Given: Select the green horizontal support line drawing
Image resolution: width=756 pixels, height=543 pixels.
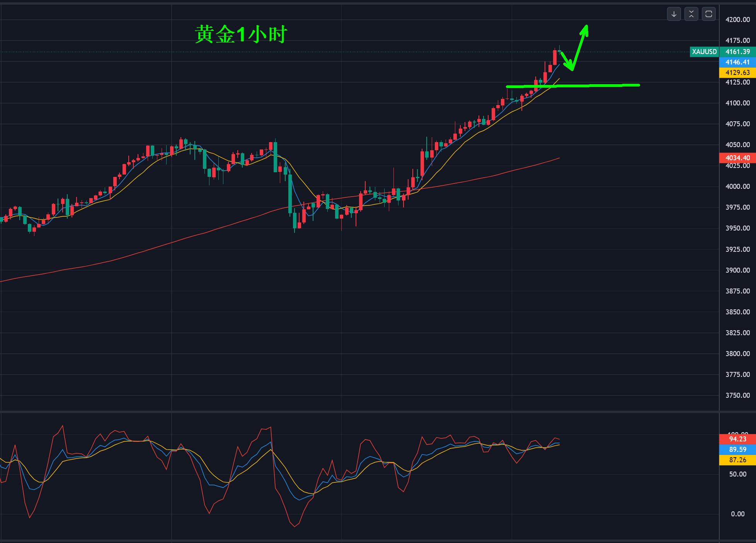Looking at the screenshot, I should tap(595, 85).
